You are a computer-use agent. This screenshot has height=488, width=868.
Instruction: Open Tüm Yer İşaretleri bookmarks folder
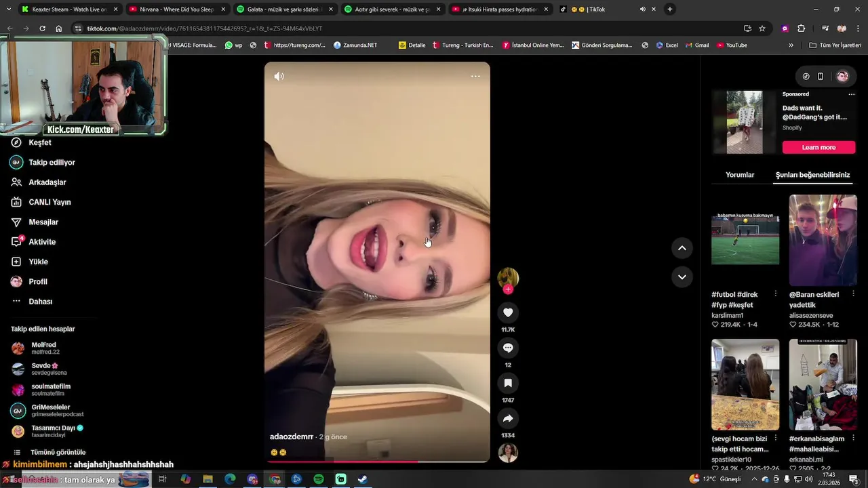pyautogui.click(x=835, y=45)
